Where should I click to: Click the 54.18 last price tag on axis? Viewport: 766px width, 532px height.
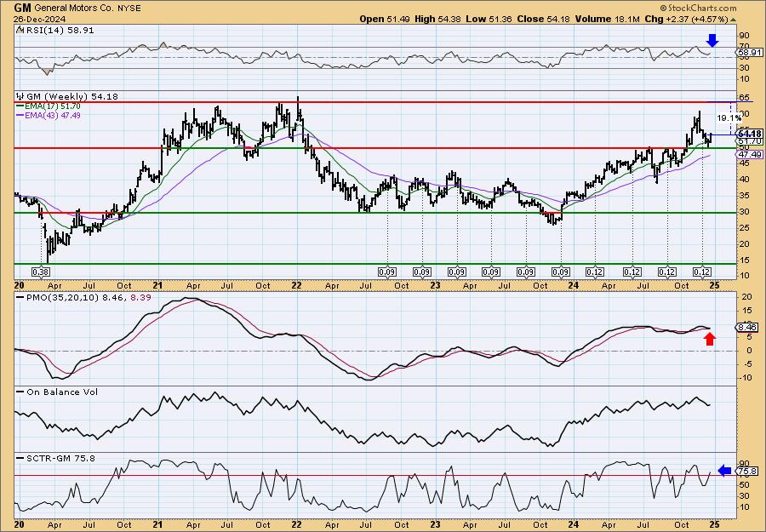750,134
